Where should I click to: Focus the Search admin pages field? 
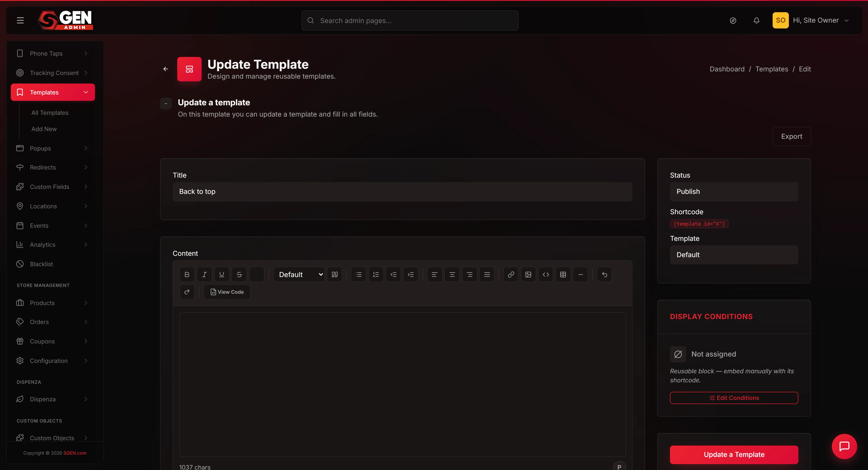pyautogui.click(x=410, y=21)
